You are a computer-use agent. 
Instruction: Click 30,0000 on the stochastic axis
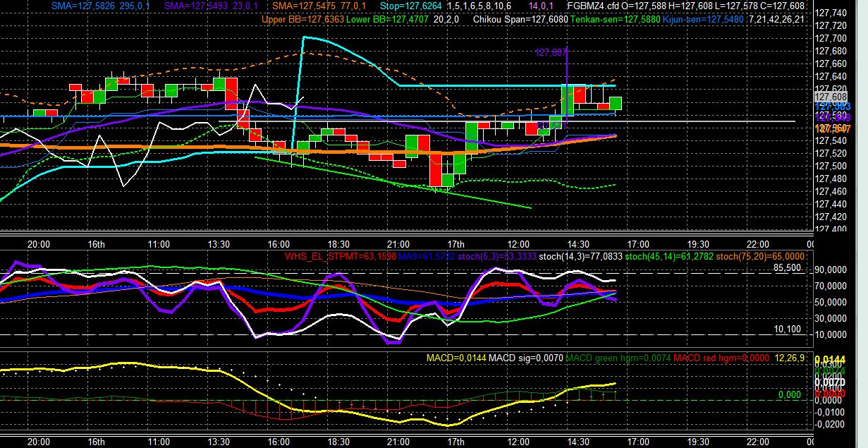click(x=831, y=318)
